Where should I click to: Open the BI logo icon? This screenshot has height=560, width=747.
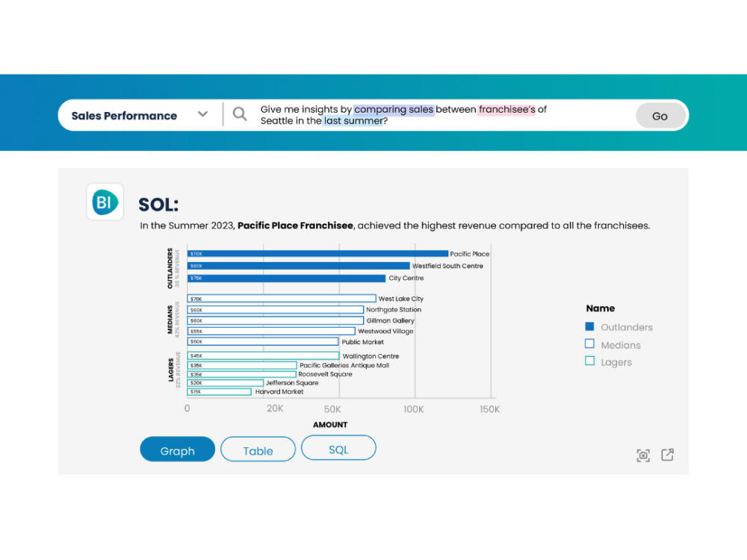105,202
